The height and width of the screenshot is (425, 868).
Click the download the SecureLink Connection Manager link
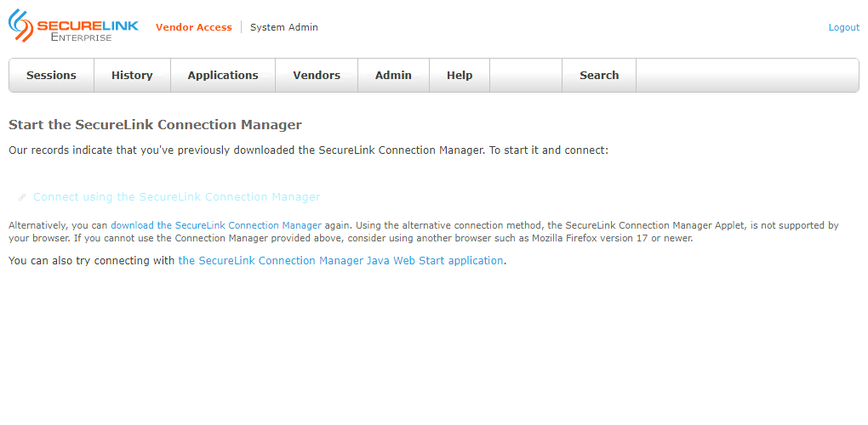coord(216,225)
